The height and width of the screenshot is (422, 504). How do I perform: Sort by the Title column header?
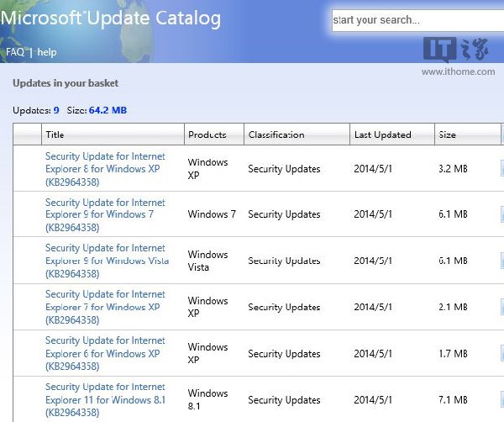point(113,135)
